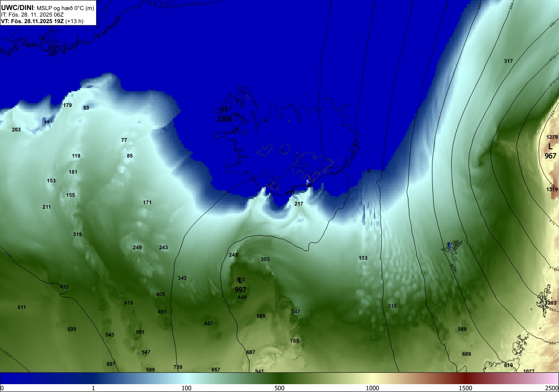
Task: Select the height value 739
Action: point(178,367)
